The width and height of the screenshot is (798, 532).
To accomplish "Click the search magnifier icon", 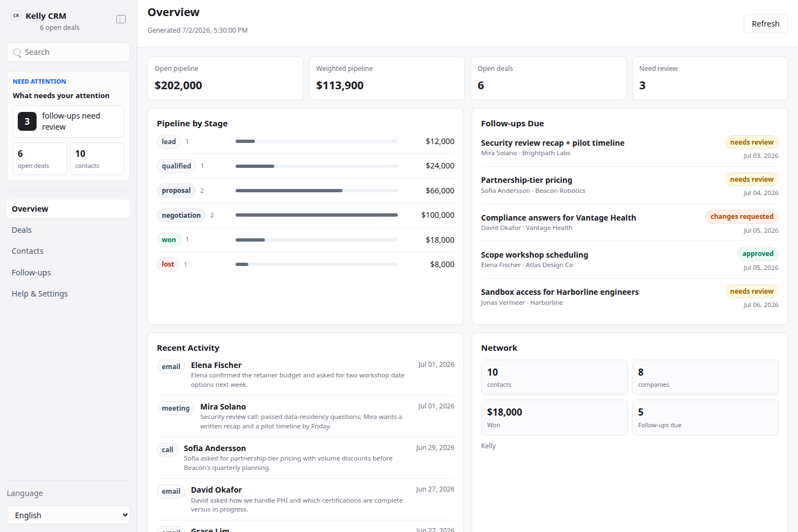I will (17, 53).
